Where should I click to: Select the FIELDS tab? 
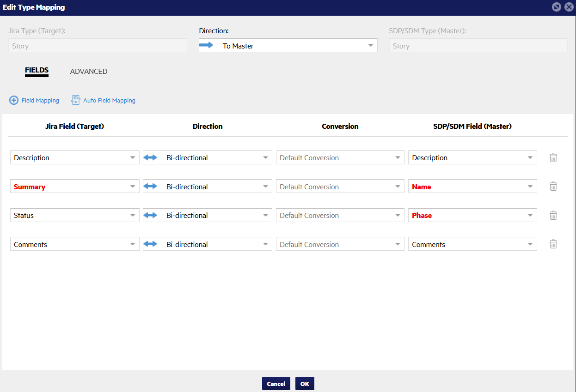(x=37, y=71)
